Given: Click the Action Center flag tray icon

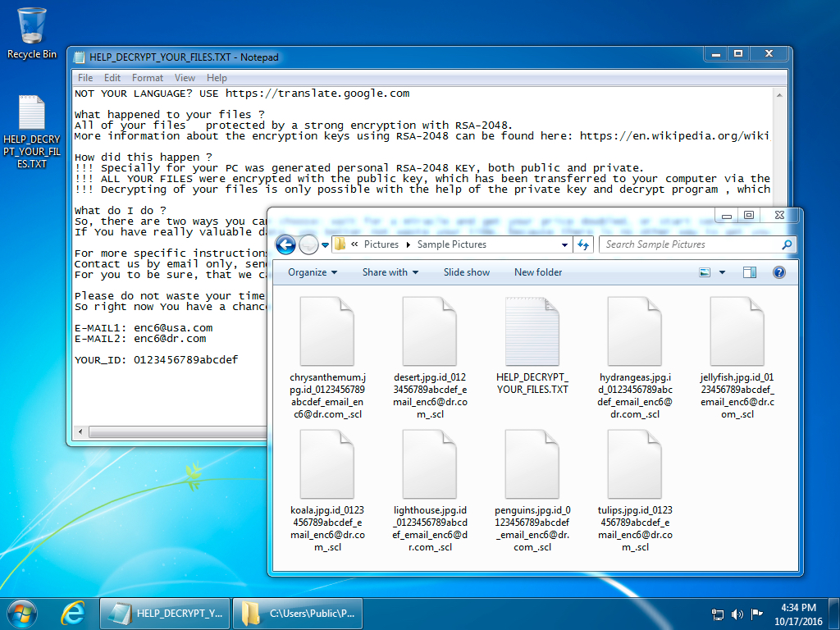Looking at the screenshot, I should coord(756,614).
